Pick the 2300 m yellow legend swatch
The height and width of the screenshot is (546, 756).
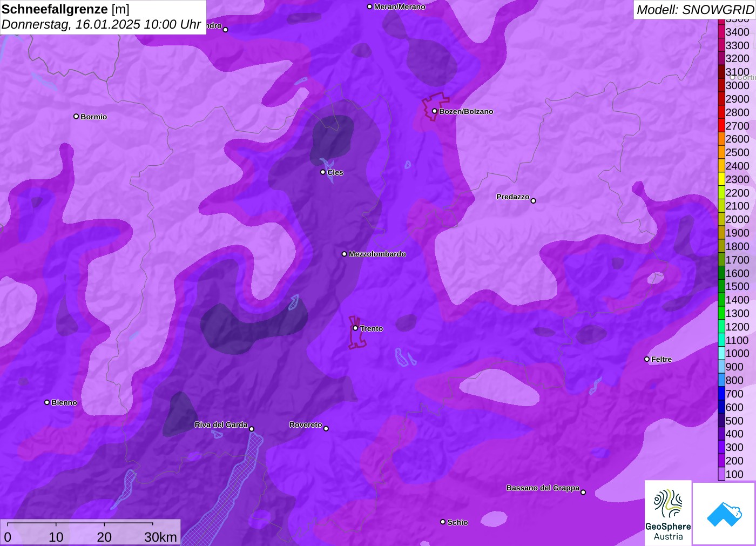point(721,179)
